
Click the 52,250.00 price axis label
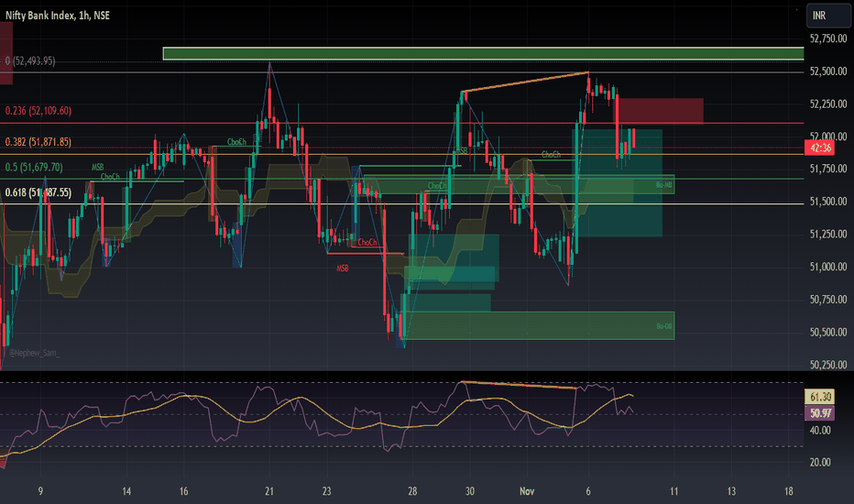coord(827,104)
